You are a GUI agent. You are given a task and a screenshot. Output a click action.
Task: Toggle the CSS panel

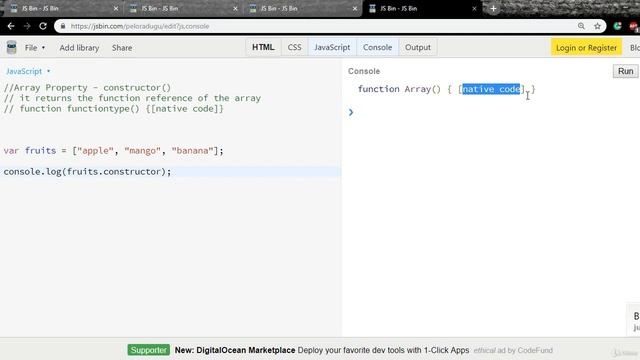coord(294,47)
